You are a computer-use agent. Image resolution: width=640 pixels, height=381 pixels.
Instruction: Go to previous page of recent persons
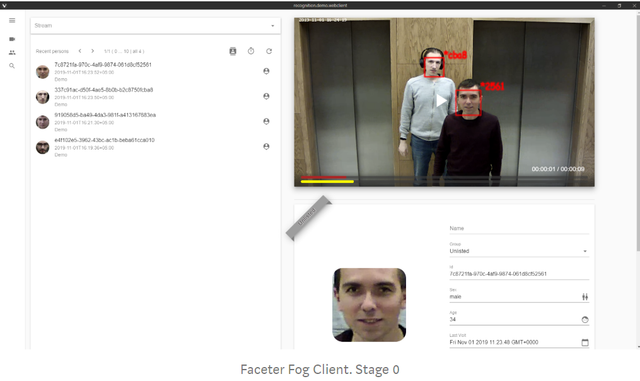coord(80,51)
